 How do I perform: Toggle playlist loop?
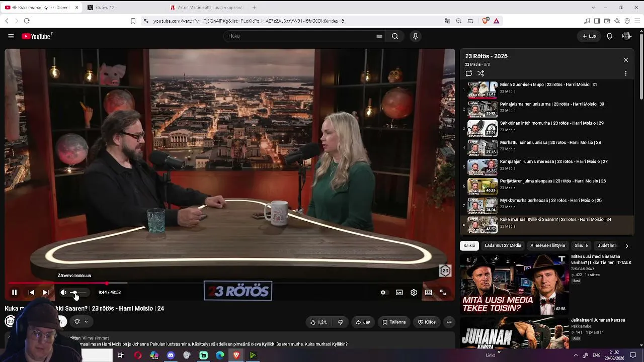pos(469,73)
